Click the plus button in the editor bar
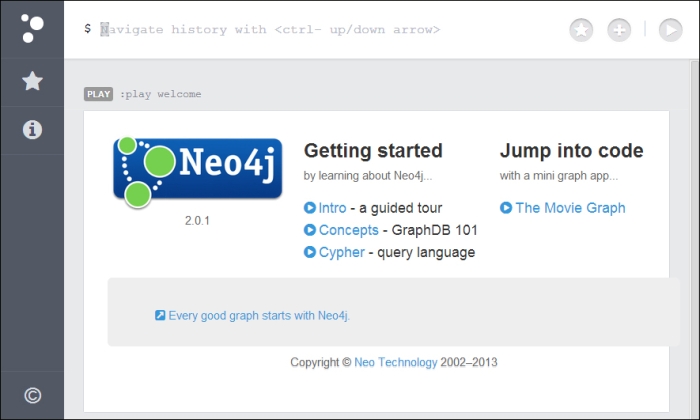 [x=619, y=30]
